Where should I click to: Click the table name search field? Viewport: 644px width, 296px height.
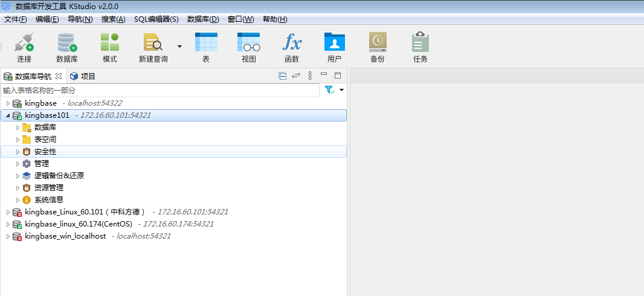pyautogui.click(x=159, y=90)
